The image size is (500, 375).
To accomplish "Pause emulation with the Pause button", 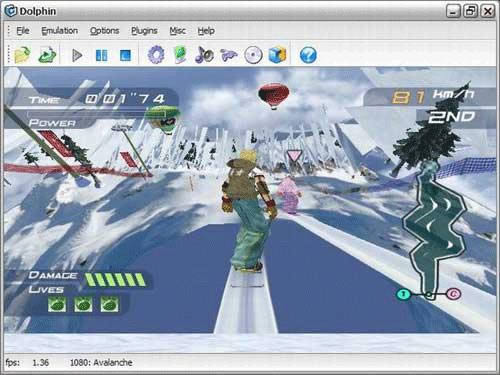I will click(102, 55).
